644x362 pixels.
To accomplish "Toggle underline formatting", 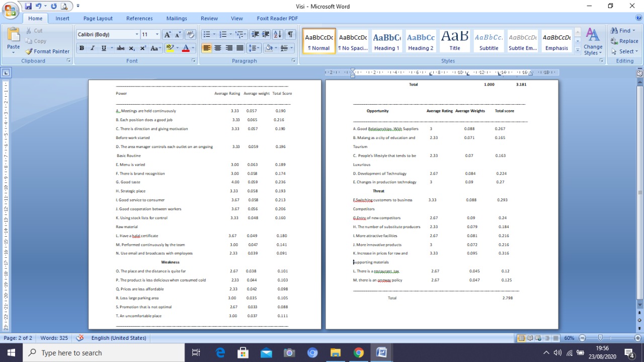I will click(x=103, y=48).
